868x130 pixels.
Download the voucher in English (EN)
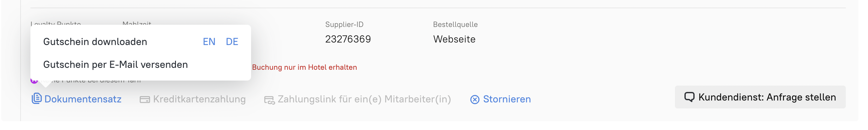[209, 42]
